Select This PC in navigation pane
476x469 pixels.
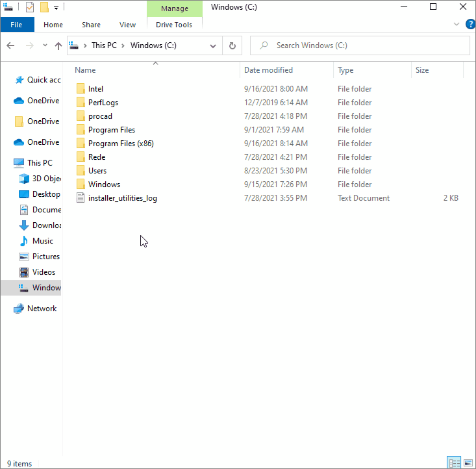coord(33,163)
